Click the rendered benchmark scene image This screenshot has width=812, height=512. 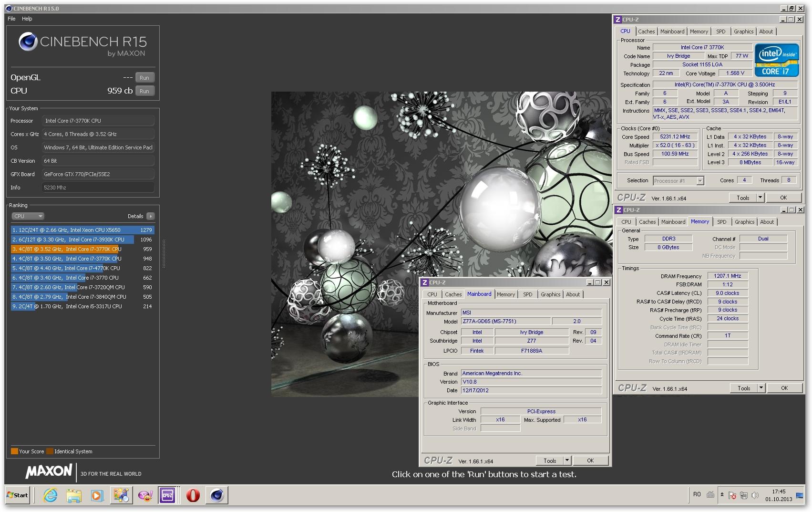(442, 244)
